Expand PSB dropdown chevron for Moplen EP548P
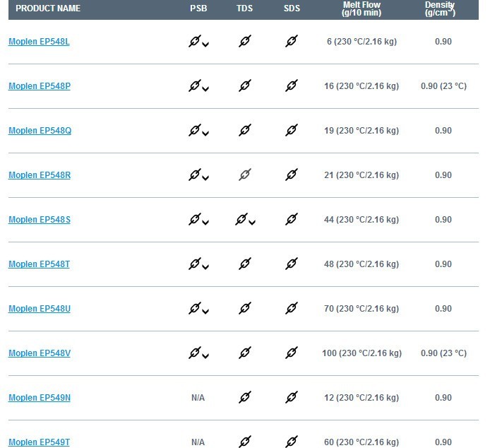 [x=205, y=89]
